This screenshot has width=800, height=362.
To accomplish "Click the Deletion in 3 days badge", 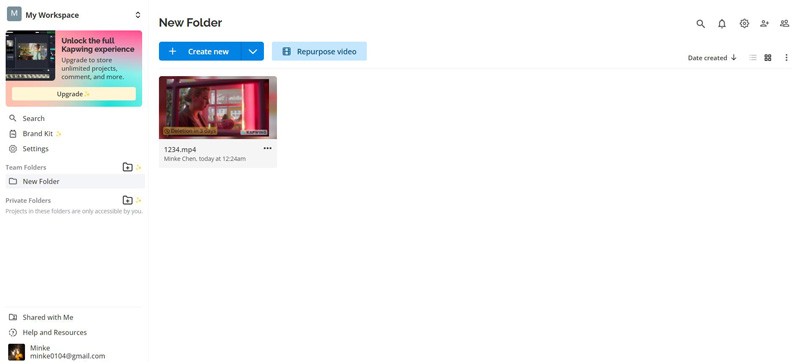I will click(x=190, y=131).
